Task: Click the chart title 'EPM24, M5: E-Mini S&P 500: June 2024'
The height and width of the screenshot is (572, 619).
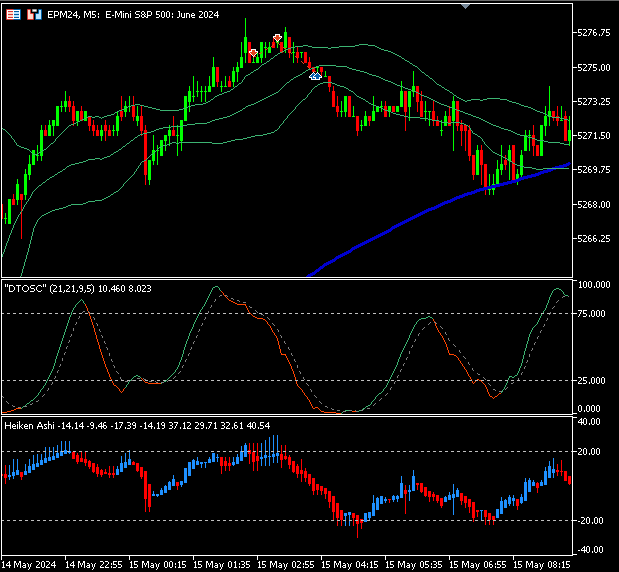Action: click(x=133, y=15)
